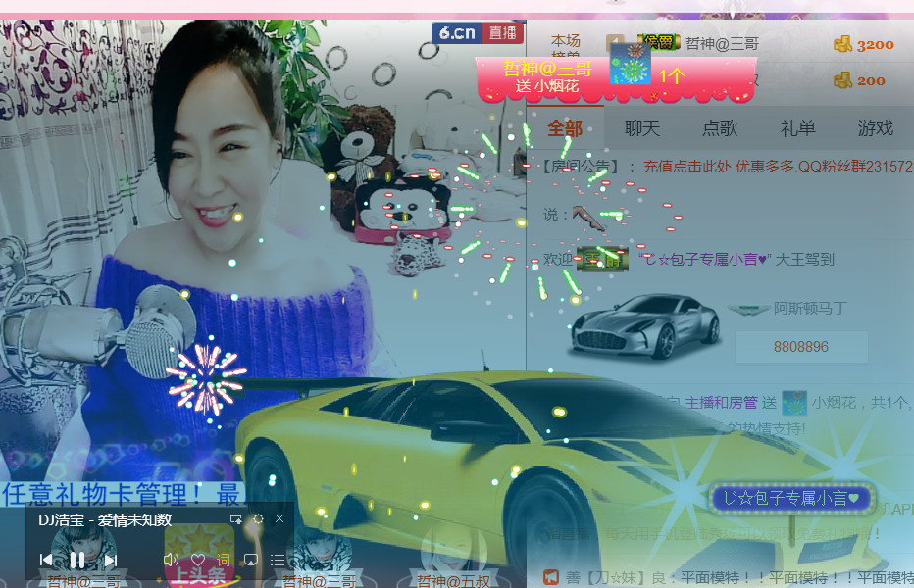Image resolution: width=914 pixels, height=588 pixels.
Task: Click the song title DJ浩宝 - 爱情未知数
Action: point(105,519)
